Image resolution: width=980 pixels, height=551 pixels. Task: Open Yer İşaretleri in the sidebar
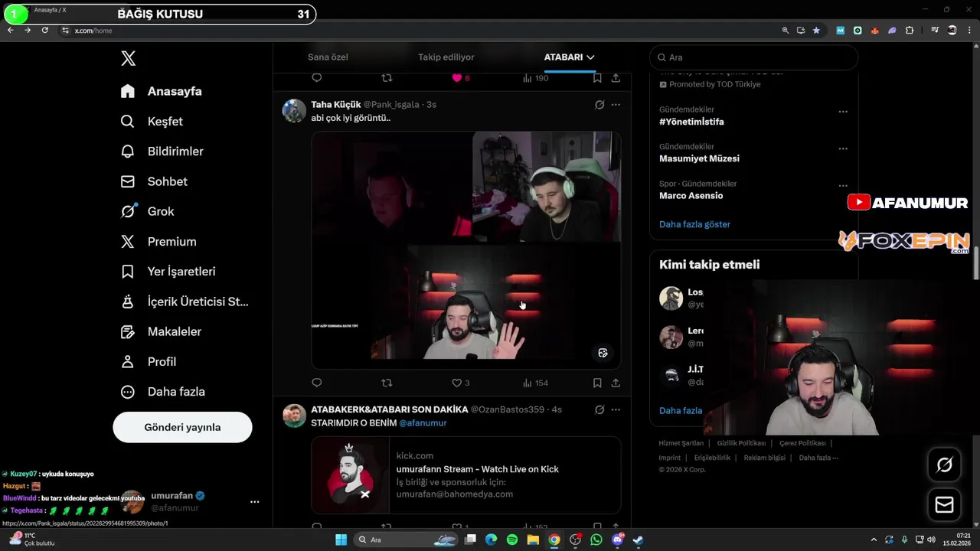tap(168, 272)
